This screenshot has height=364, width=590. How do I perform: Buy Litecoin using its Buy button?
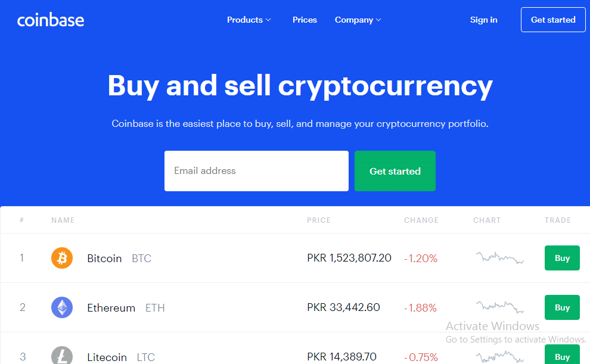[562, 356]
